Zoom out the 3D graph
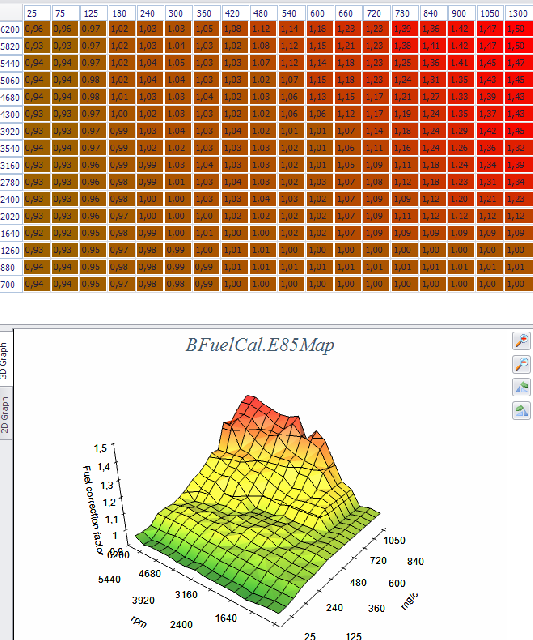Viewport: 533px width, 640px height. pos(522,364)
